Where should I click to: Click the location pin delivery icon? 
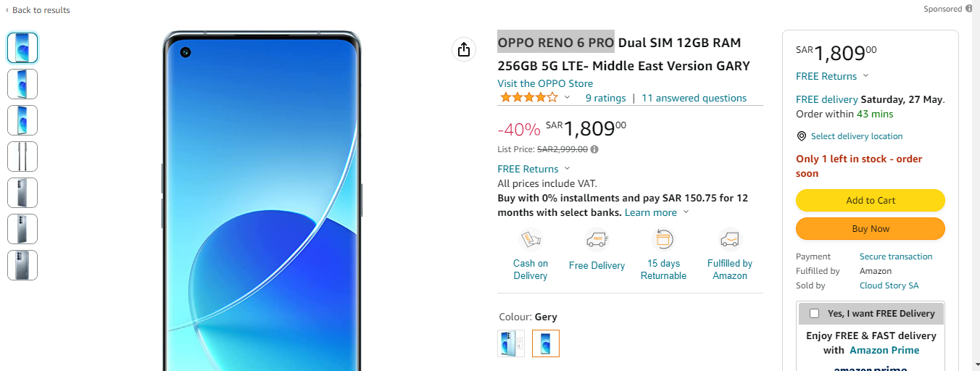pyautogui.click(x=802, y=136)
